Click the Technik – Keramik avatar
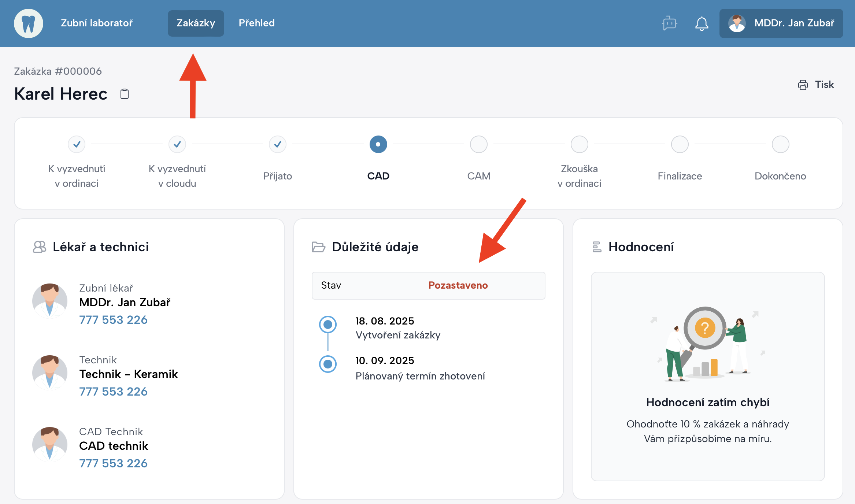Image resolution: width=855 pixels, height=504 pixels. [x=50, y=373]
